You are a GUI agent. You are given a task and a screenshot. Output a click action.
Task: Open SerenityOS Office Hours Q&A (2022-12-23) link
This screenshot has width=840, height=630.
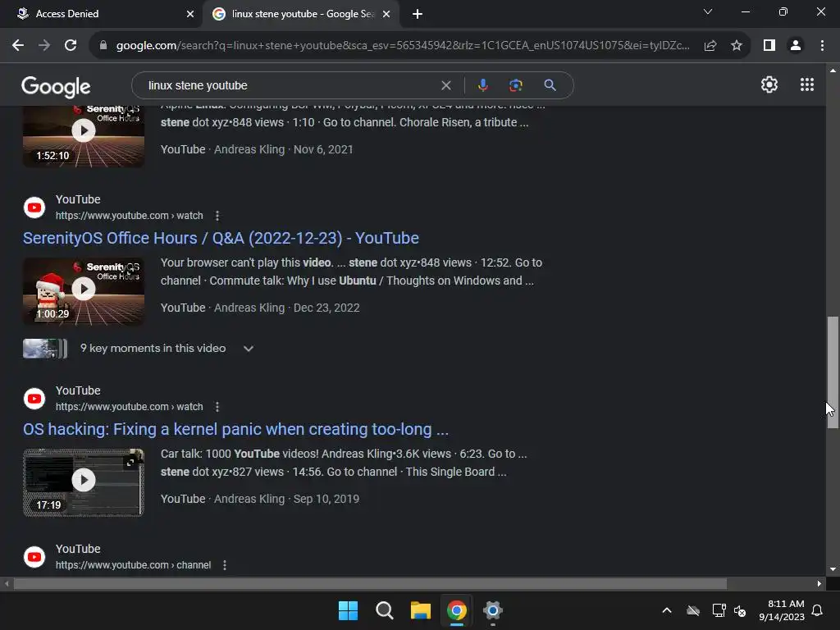[x=221, y=239]
